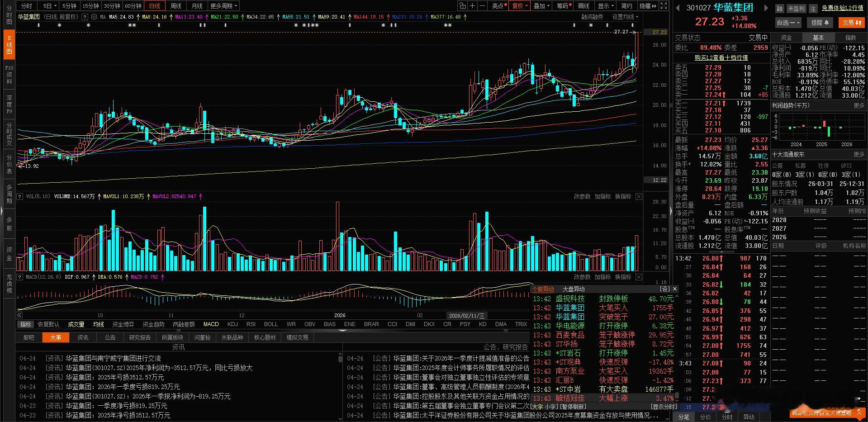
Task: Select the KDJ indicator
Action: click(232, 324)
